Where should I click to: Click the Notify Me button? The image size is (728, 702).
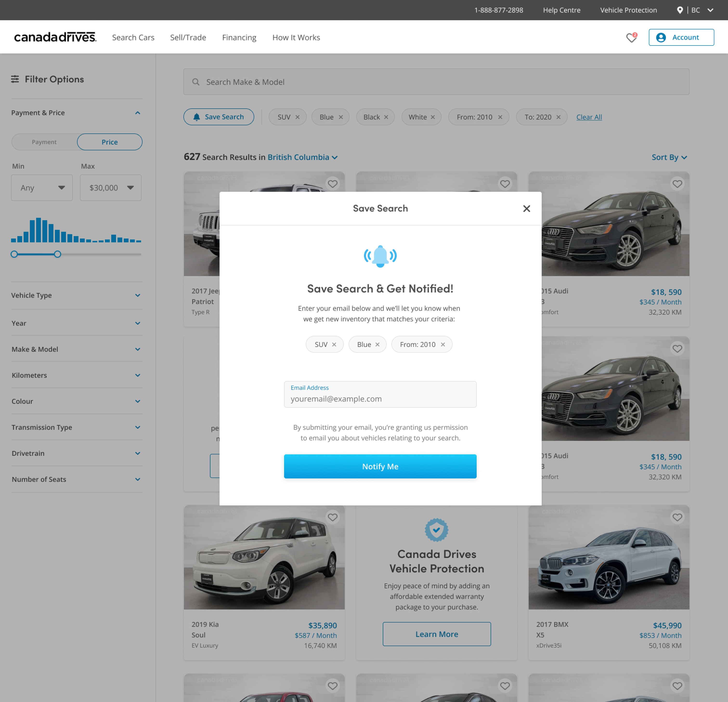click(380, 466)
